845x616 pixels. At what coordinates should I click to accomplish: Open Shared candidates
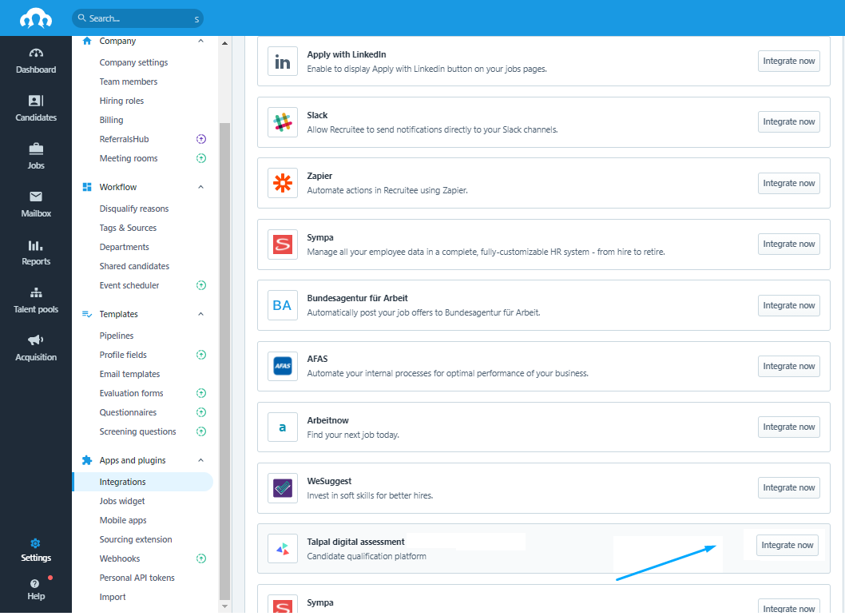point(134,266)
